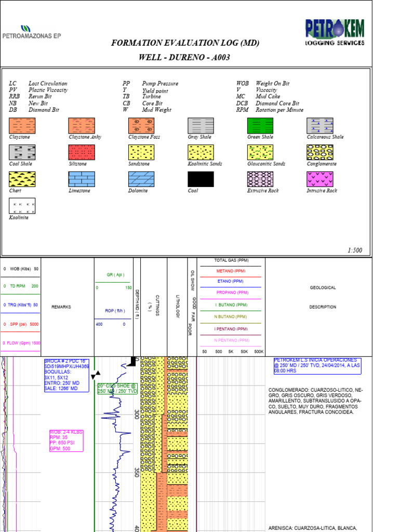Screen dimensions: 399x532
Task: Click the magenta WOB: 2-4 KLBS parameters box
Action: coord(66,441)
